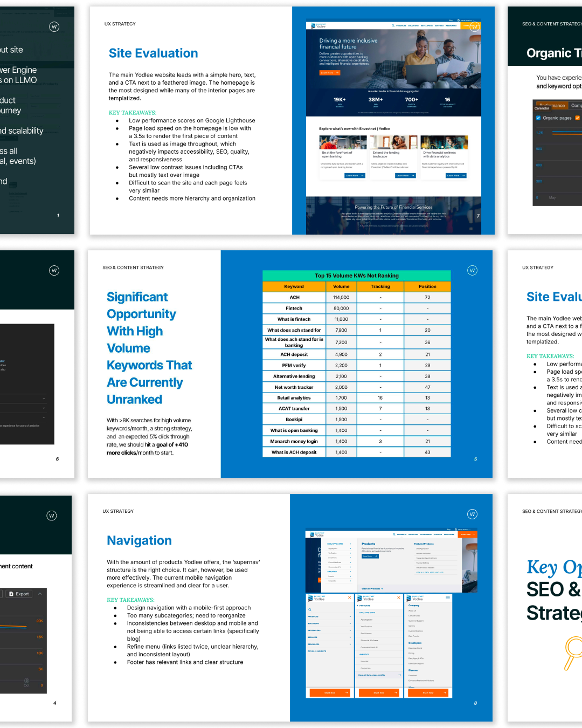
Task: Click the W logo above the Export chart slide
Action: (x=52, y=516)
